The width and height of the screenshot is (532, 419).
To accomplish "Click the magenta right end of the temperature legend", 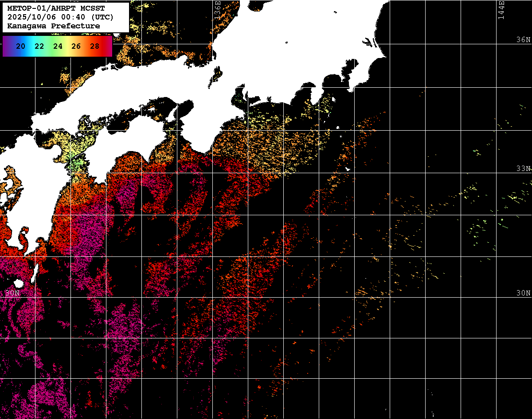I will (x=109, y=46).
